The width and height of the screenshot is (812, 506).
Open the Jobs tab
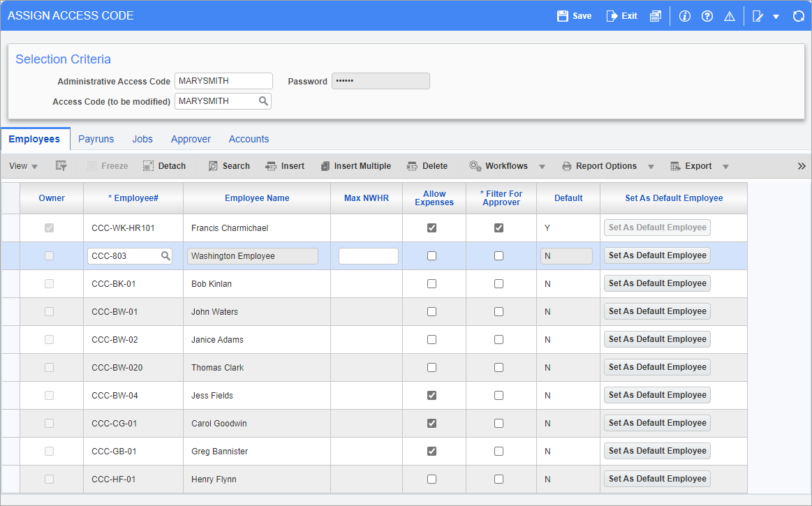coord(142,139)
